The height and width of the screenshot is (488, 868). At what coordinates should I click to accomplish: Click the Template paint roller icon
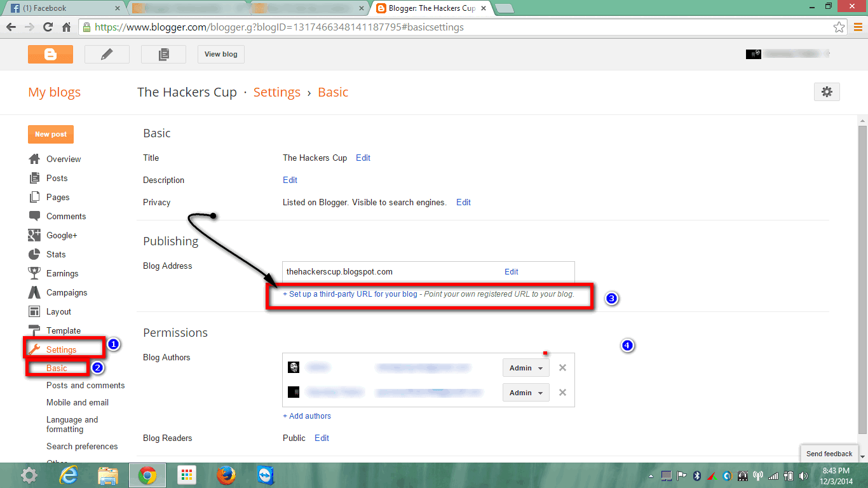(x=34, y=330)
